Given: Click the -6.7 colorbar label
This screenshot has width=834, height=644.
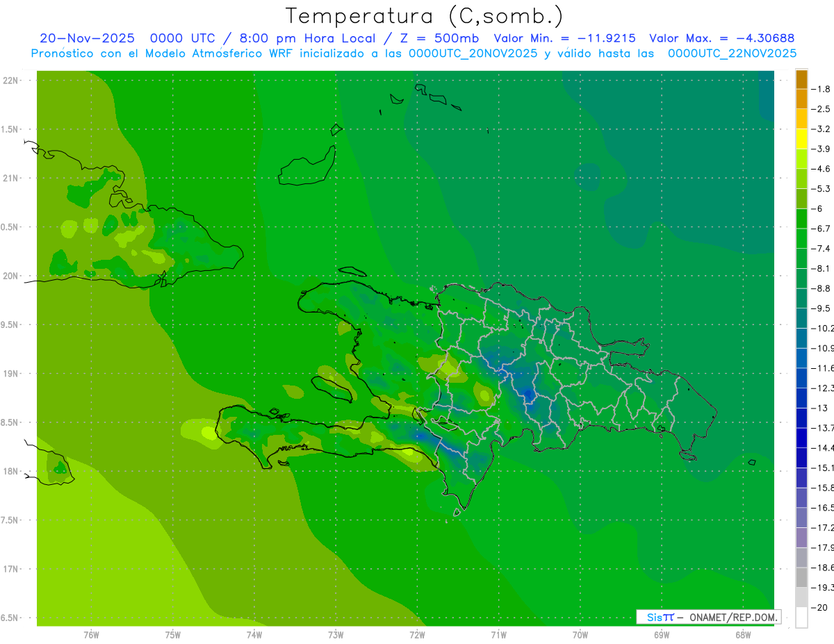Looking at the screenshot, I should click(821, 229).
